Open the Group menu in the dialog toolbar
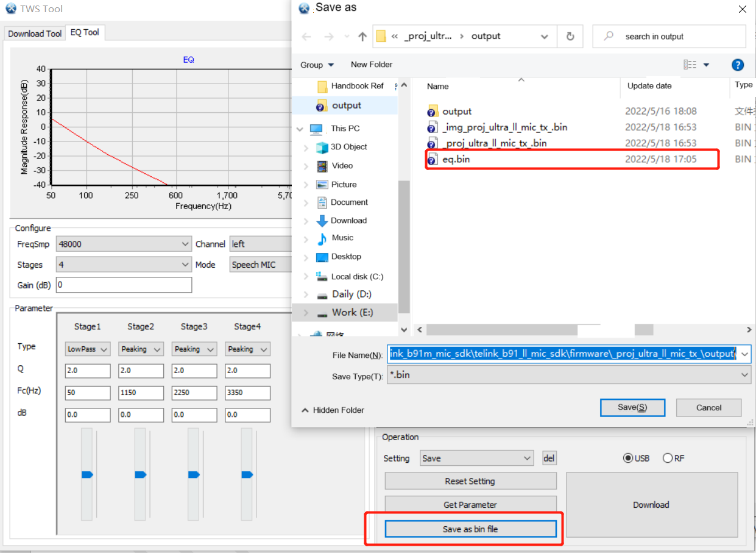Screen dimensions: 756x553 coord(317,65)
